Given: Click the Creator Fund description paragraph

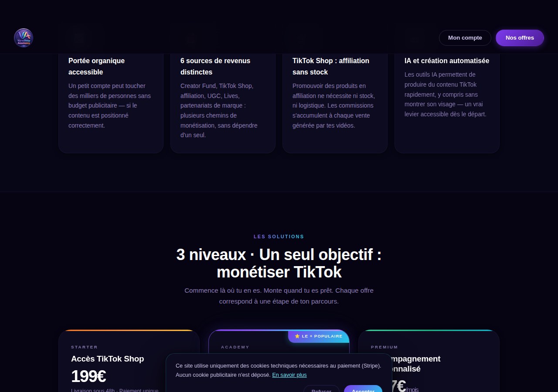Looking at the screenshot, I should point(219,111).
